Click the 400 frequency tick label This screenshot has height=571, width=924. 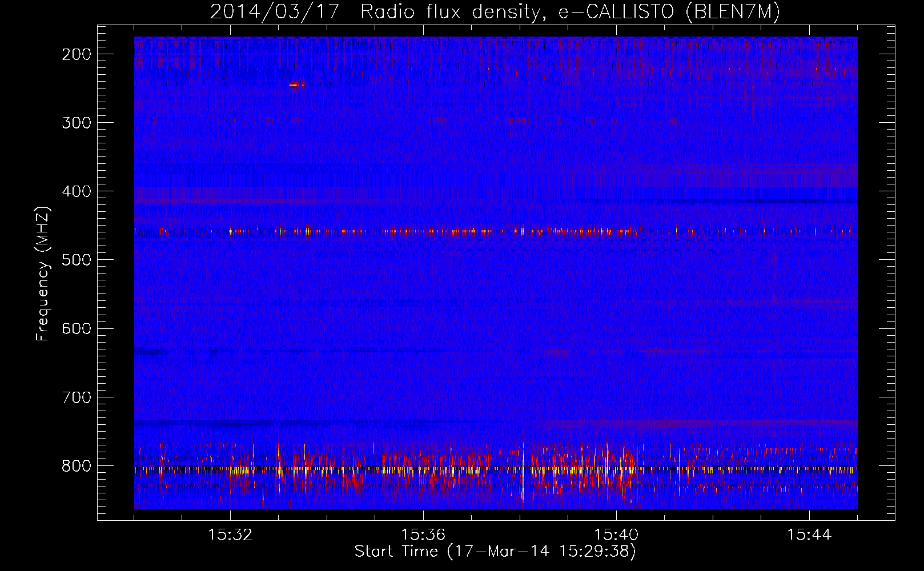76,191
